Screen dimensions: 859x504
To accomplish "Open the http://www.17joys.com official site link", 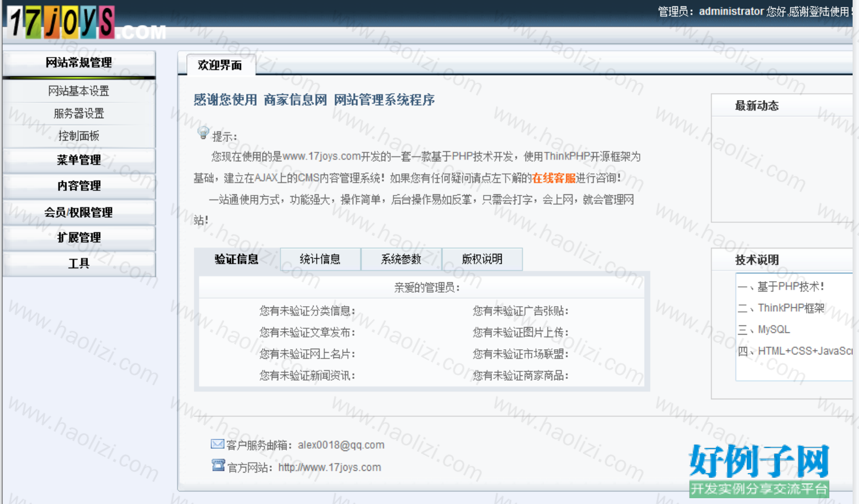I will pos(329,467).
